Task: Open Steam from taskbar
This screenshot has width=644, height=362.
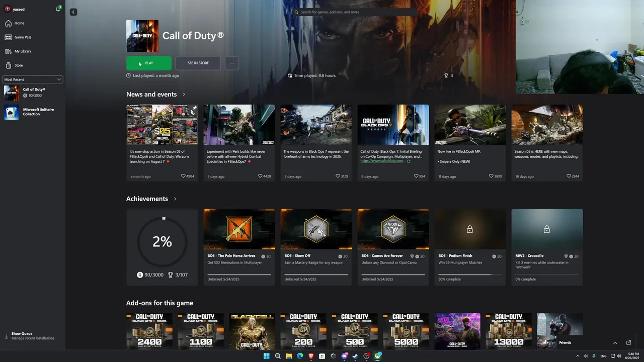Action: (356, 356)
